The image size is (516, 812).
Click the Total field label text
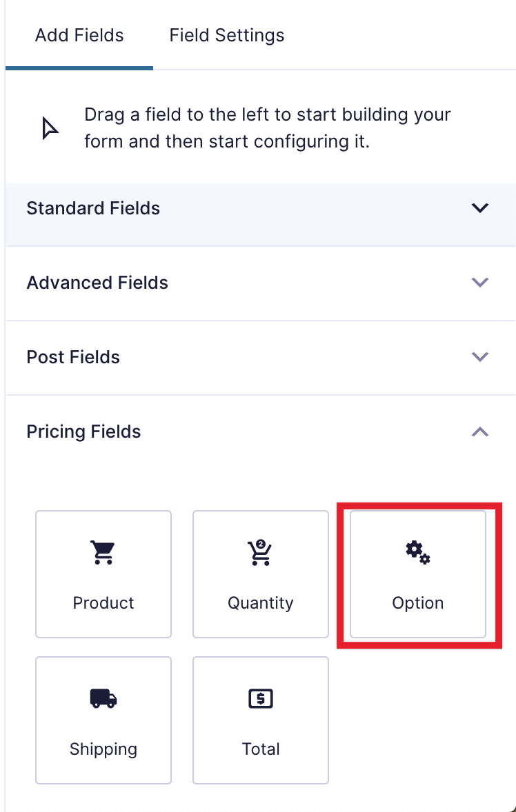click(x=261, y=749)
